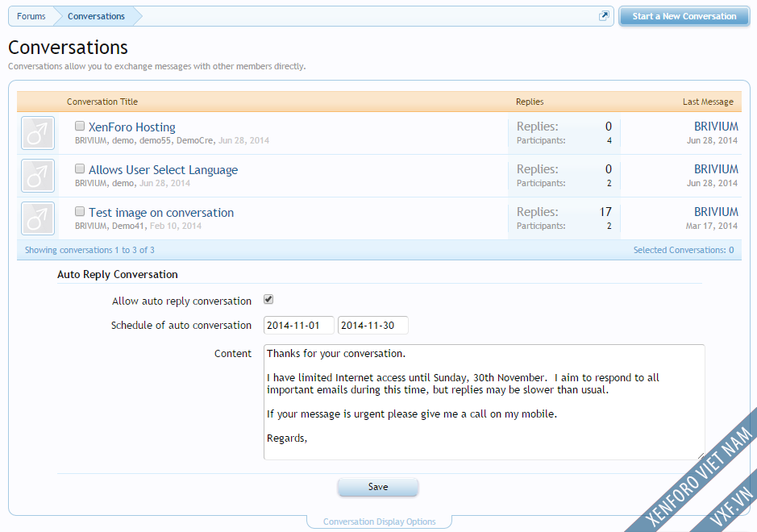This screenshot has width=757, height=532.
Task: Open the XenForo Hosting conversation avatar
Action: click(38, 133)
